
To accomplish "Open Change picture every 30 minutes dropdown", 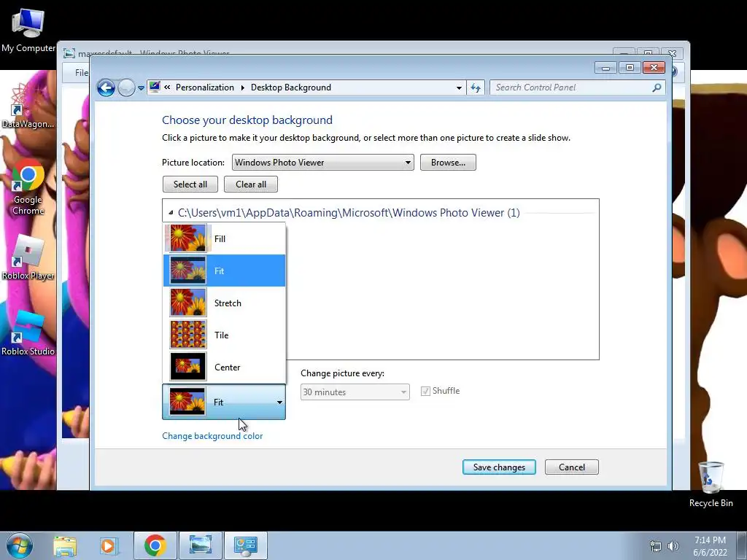I will tap(355, 392).
